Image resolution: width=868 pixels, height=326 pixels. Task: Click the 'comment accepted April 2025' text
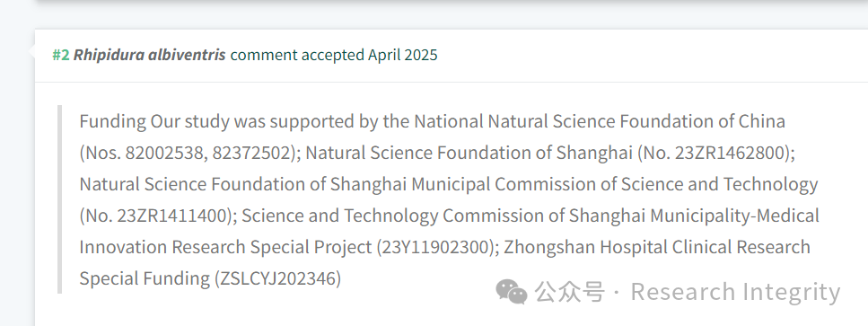click(334, 55)
